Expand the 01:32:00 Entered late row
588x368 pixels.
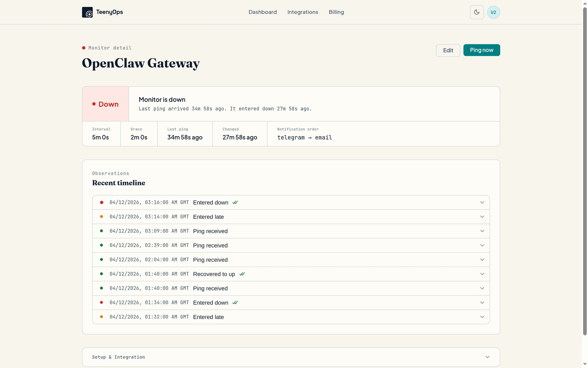(291, 317)
